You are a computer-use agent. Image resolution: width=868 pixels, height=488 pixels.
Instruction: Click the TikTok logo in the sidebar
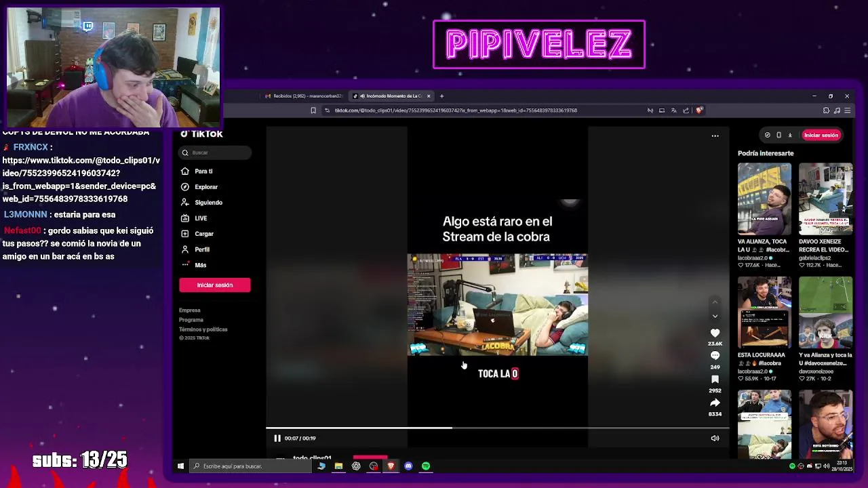pyautogui.click(x=201, y=134)
